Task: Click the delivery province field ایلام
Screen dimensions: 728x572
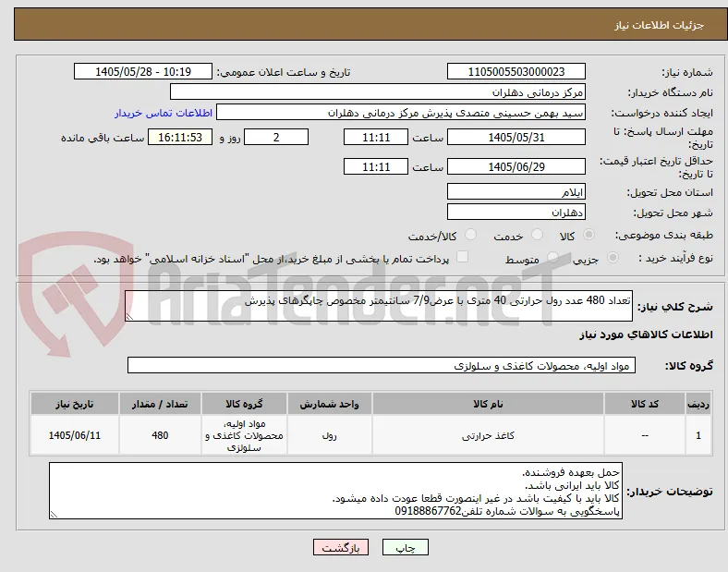Action: coord(516,191)
